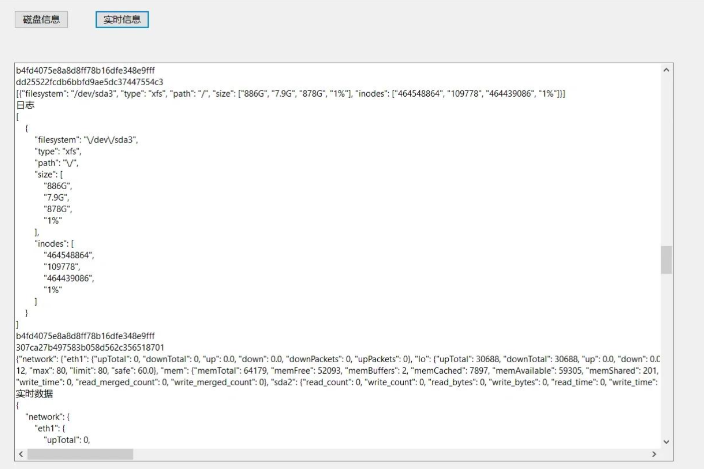Click the "path": "\/" line
This screenshot has width=704, height=469.
tap(57, 163)
